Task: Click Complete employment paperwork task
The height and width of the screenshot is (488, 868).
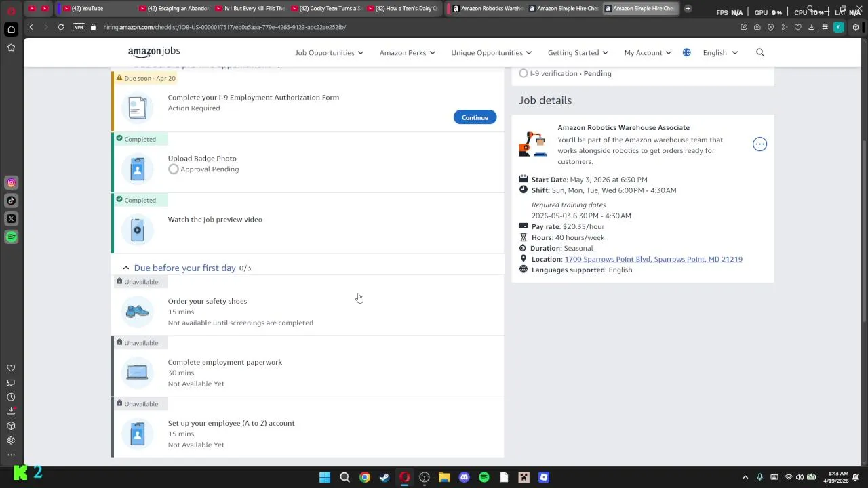Action: 224,362
